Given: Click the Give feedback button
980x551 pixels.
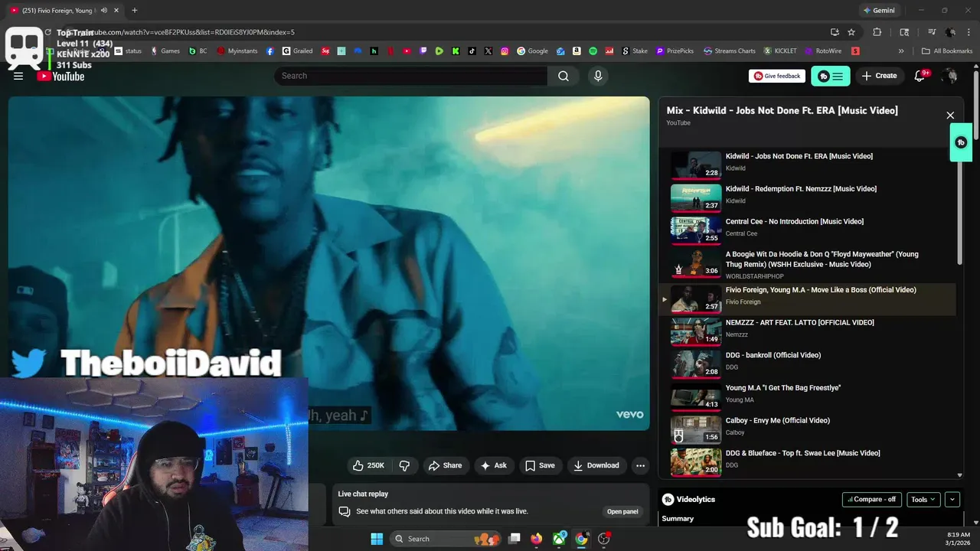Looking at the screenshot, I should click(x=777, y=76).
